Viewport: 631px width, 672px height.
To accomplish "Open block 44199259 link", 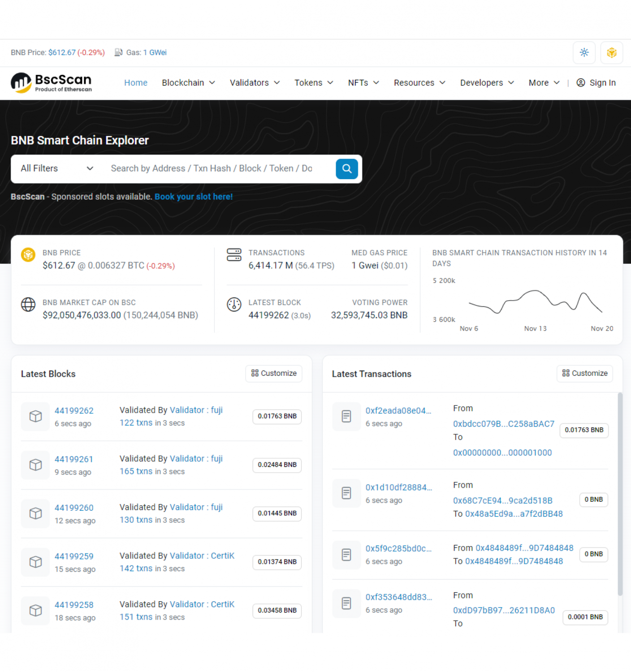I will (x=74, y=556).
